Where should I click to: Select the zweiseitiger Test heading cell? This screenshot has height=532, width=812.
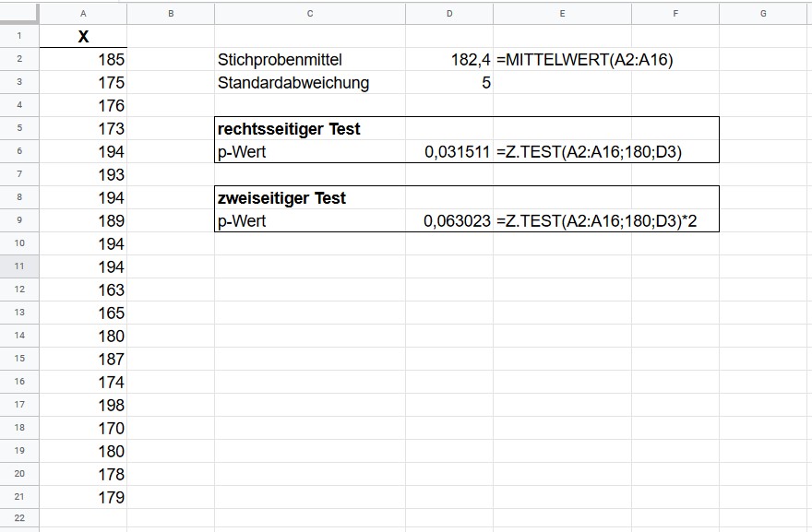click(x=281, y=198)
